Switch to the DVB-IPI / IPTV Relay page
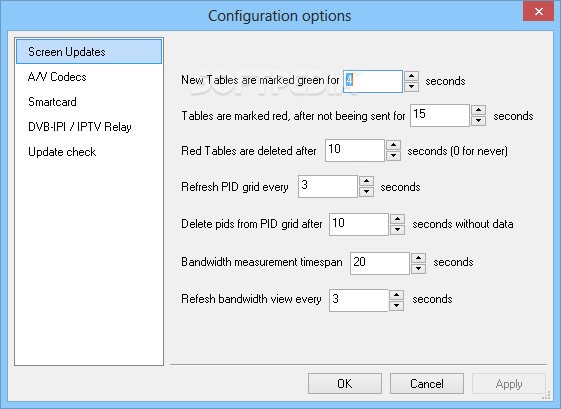 (80, 127)
